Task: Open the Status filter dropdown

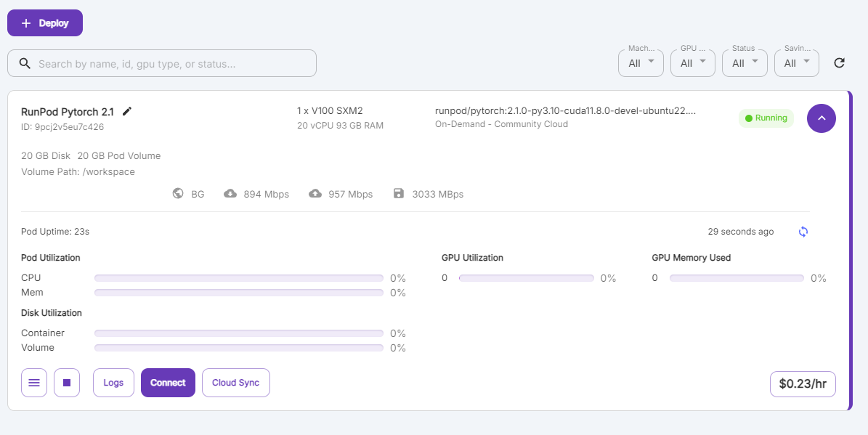Action: click(744, 63)
